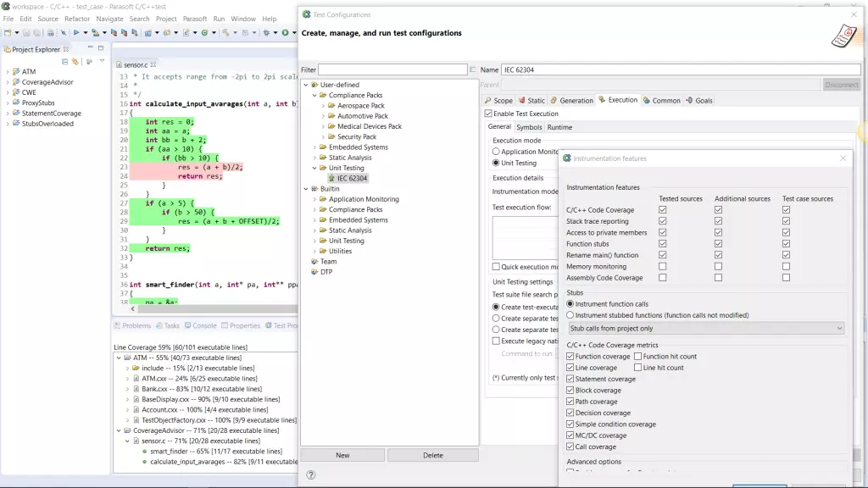
Task: Click the Debug bug icon in toolbar
Action: 266,33
